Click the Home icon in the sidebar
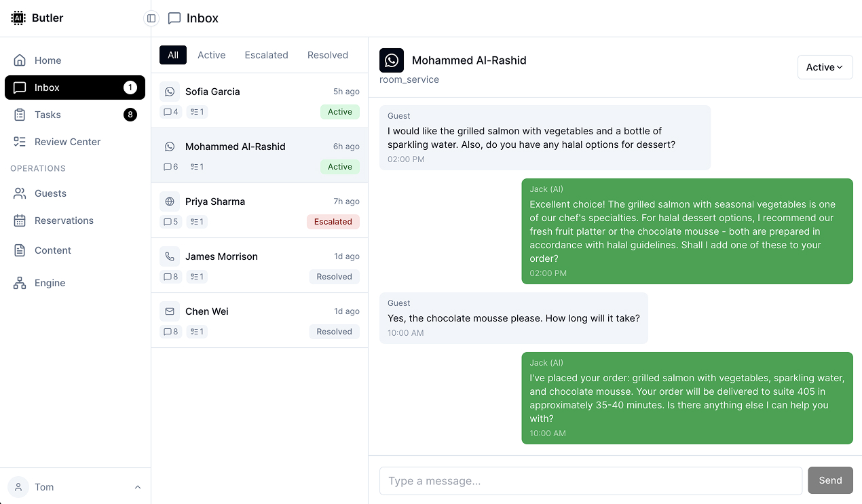The image size is (862, 504). pyautogui.click(x=20, y=60)
